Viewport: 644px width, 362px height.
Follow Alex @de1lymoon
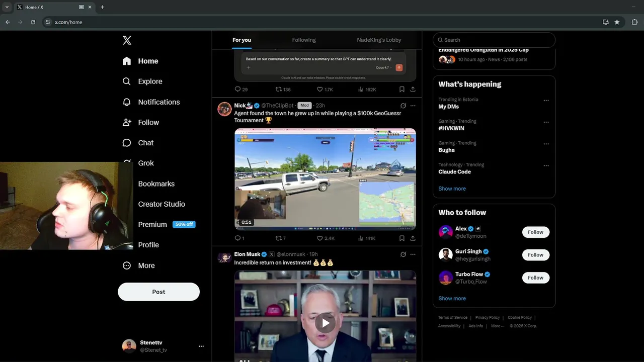coord(535,232)
